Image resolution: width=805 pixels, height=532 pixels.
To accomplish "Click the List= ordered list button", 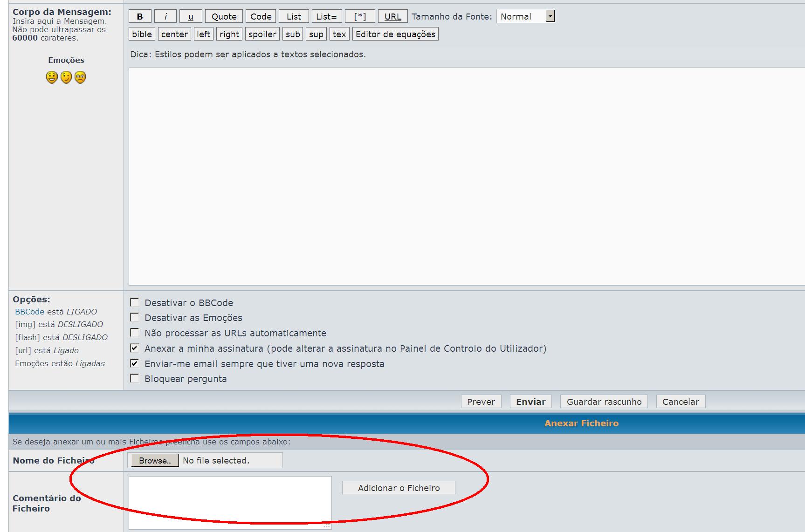I will [327, 16].
